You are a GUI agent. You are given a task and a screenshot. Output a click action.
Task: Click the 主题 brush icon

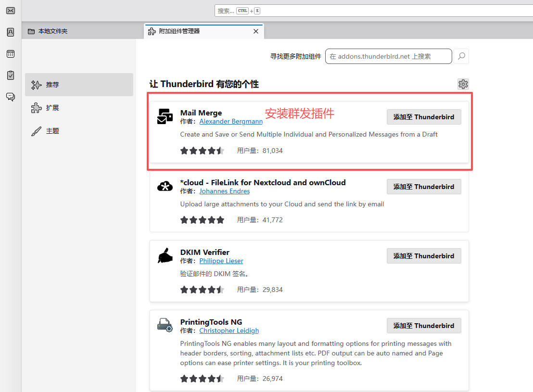pyautogui.click(x=37, y=131)
